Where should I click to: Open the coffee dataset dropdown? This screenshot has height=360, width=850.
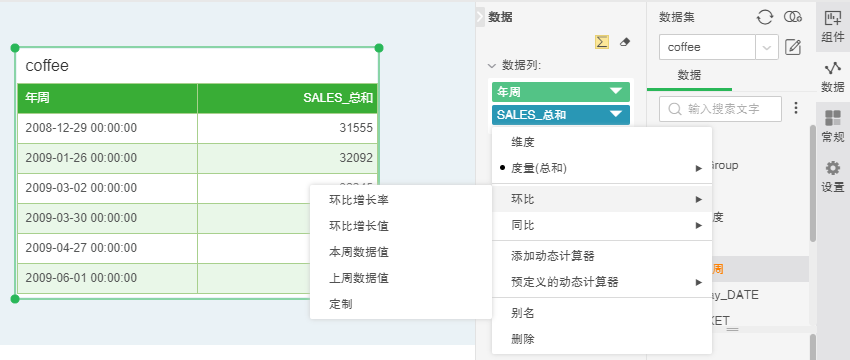coord(767,47)
